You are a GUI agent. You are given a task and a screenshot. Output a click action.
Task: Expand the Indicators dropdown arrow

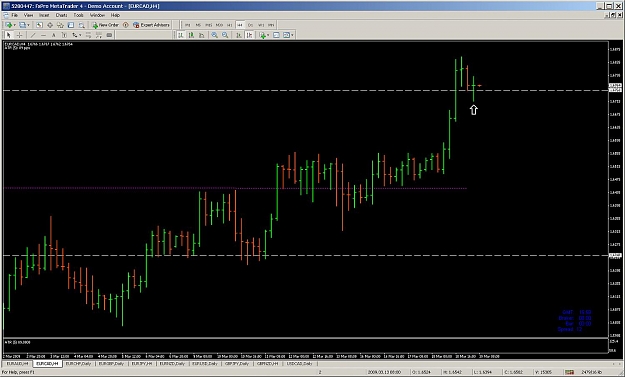pyautogui.click(x=268, y=35)
